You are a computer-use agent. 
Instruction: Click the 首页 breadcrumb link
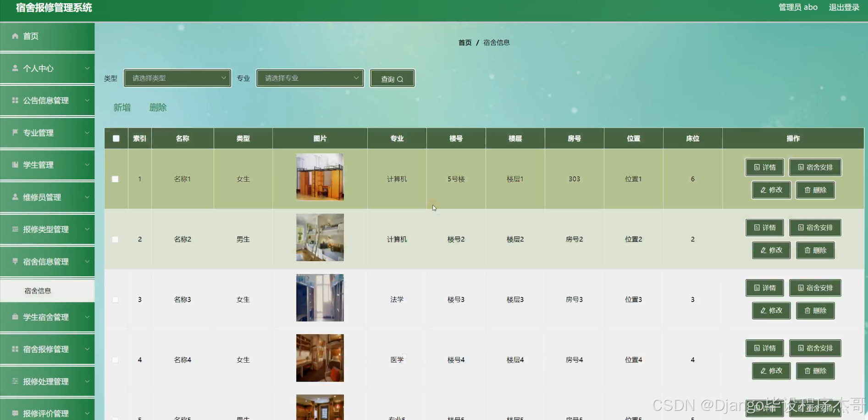(x=465, y=42)
